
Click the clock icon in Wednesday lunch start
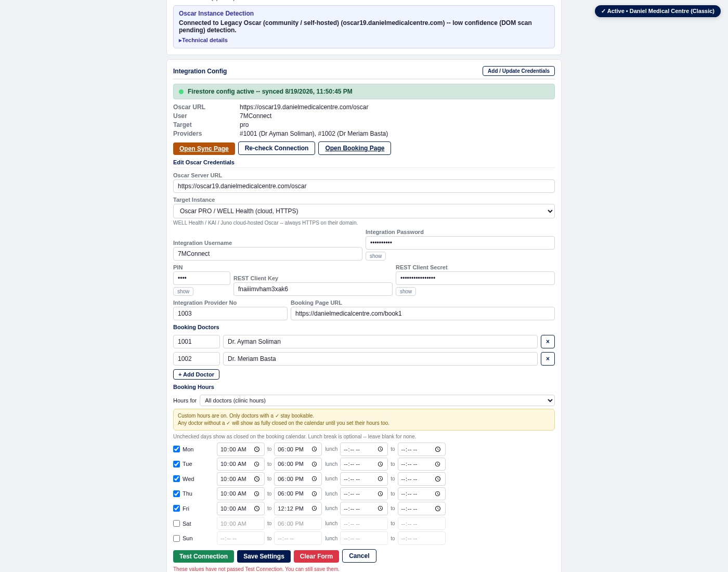point(381,479)
